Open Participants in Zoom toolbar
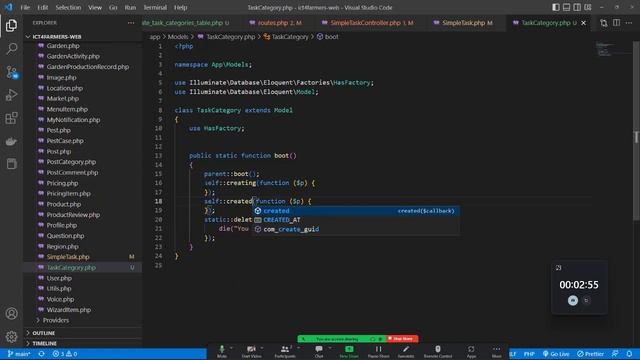 284,351
